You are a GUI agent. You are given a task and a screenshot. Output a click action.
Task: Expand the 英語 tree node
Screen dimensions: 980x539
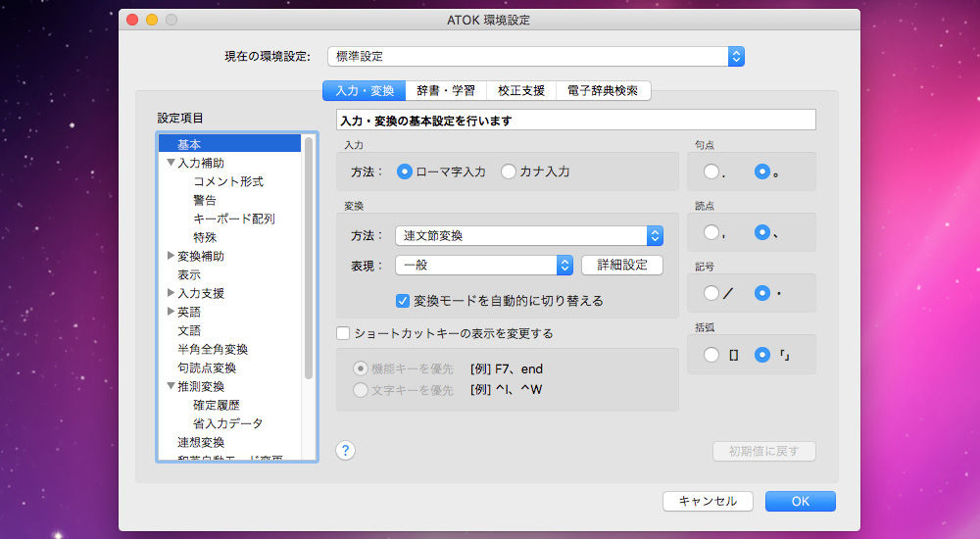171,312
